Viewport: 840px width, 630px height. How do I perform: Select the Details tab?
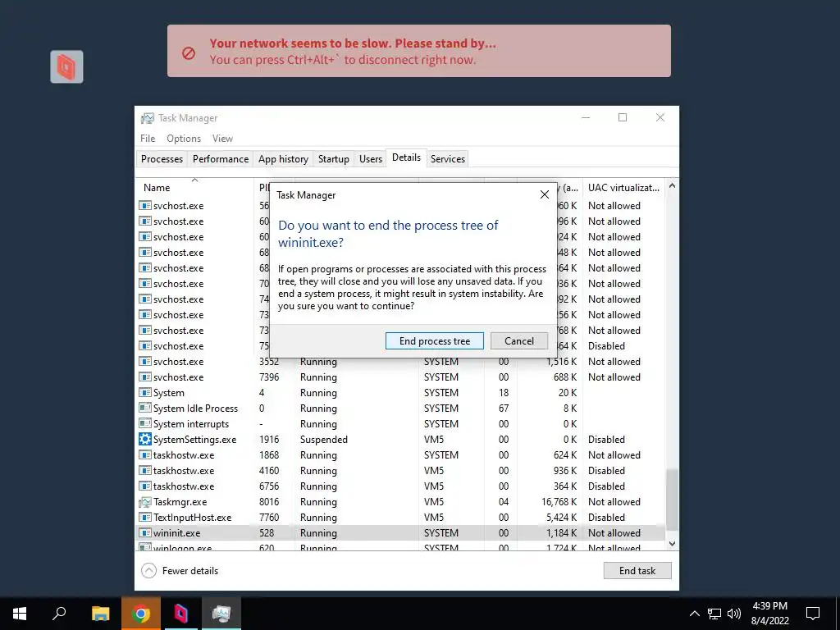[406, 157]
